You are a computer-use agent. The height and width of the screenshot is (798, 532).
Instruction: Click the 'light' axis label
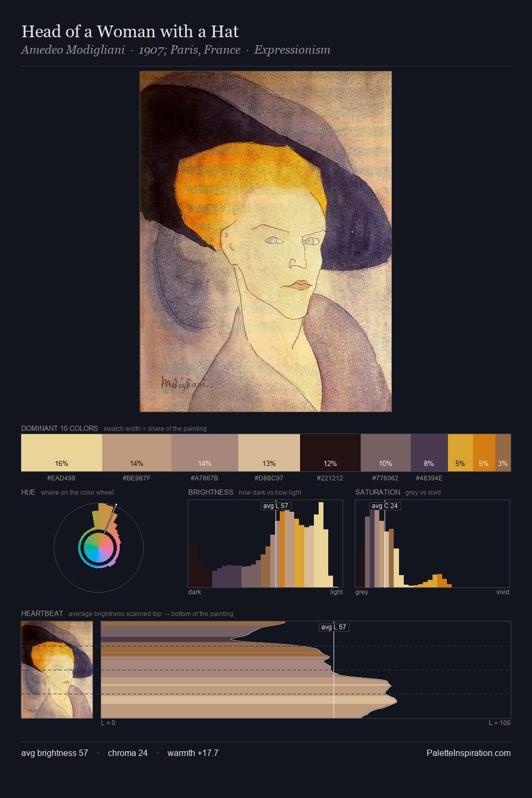click(x=337, y=592)
